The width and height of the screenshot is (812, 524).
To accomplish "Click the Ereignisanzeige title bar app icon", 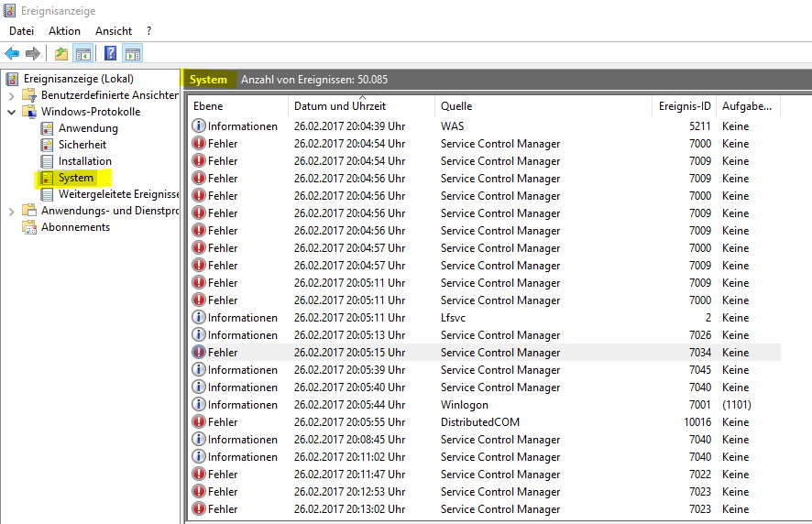I will pos(9,10).
